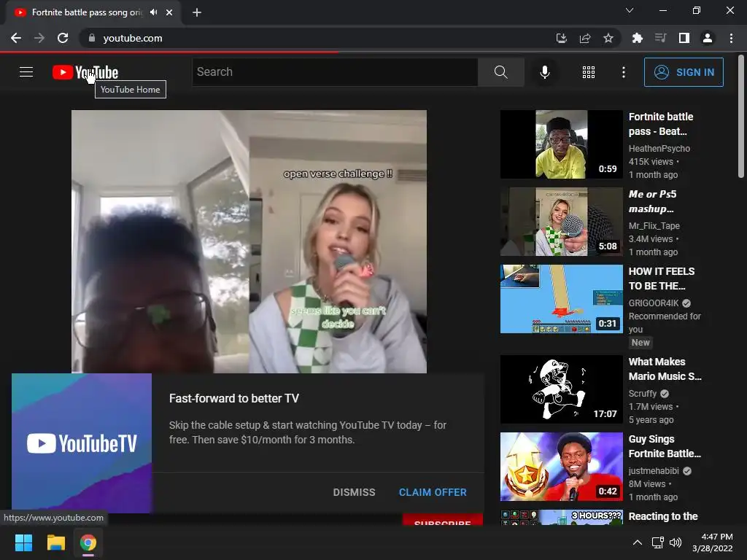This screenshot has height=560, width=747.
Task: Click the main video player
Action: pyautogui.click(x=249, y=241)
